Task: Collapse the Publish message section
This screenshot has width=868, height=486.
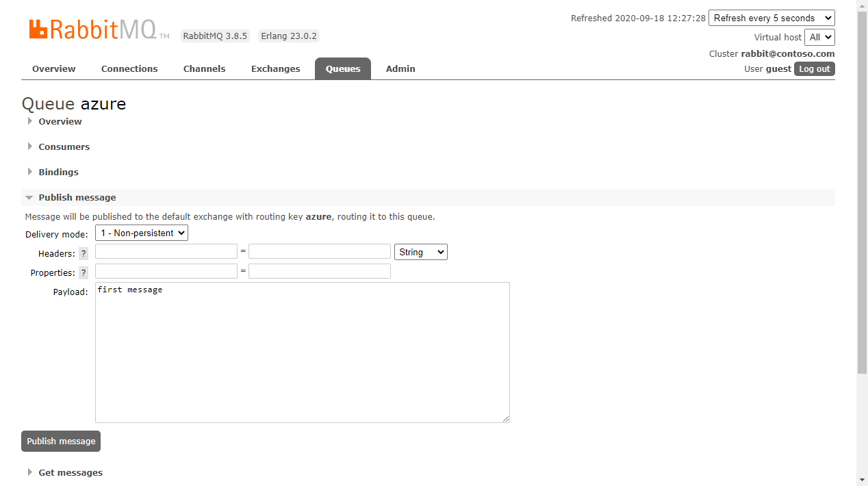Action: pos(77,197)
